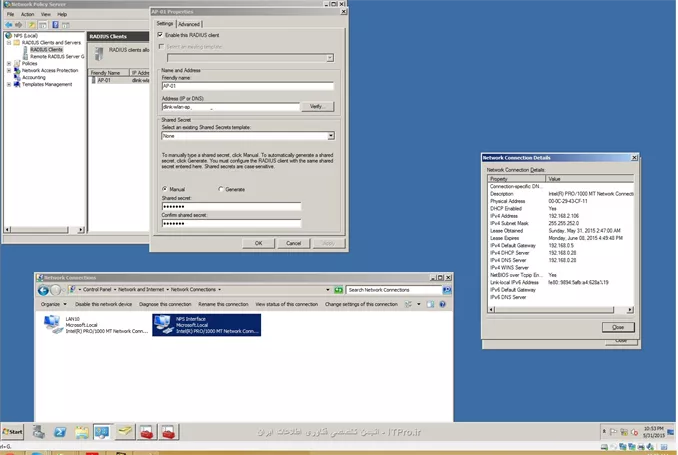This screenshot has height=455, width=678.
Task: Click the Forward button in Network Connections window
Action: pyautogui.click(x=56, y=290)
